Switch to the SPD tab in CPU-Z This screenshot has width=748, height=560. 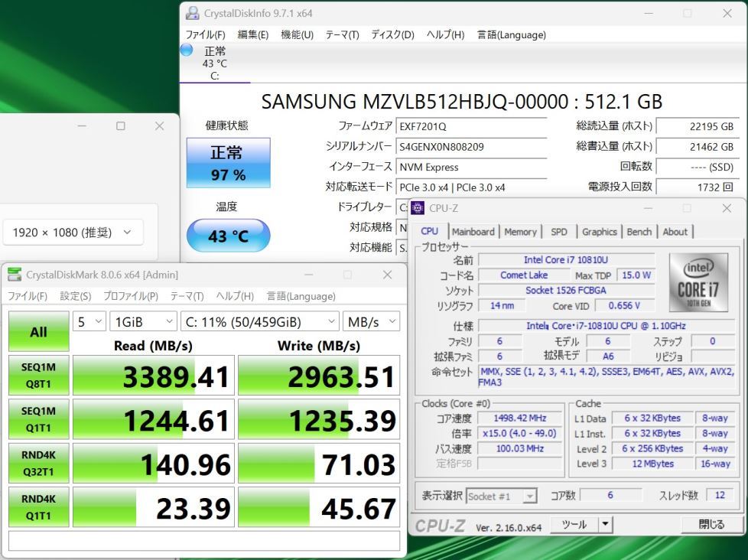click(559, 232)
